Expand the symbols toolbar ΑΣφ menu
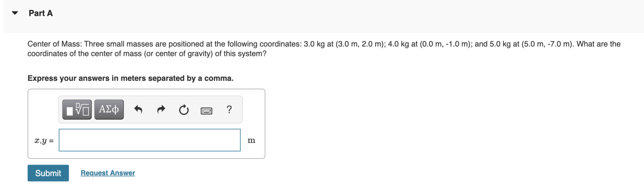The height and width of the screenshot is (190, 644). (x=109, y=110)
